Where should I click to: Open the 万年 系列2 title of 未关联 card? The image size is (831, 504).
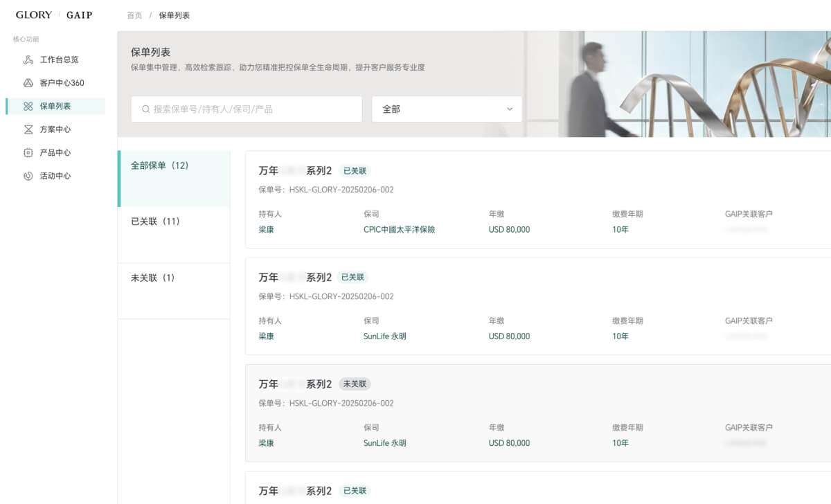click(296, 384)
